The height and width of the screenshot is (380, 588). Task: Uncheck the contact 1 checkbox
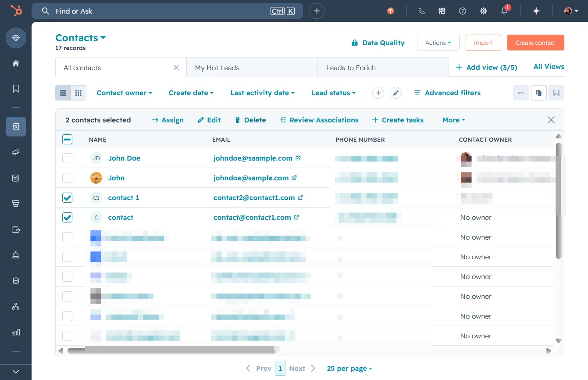67,198
